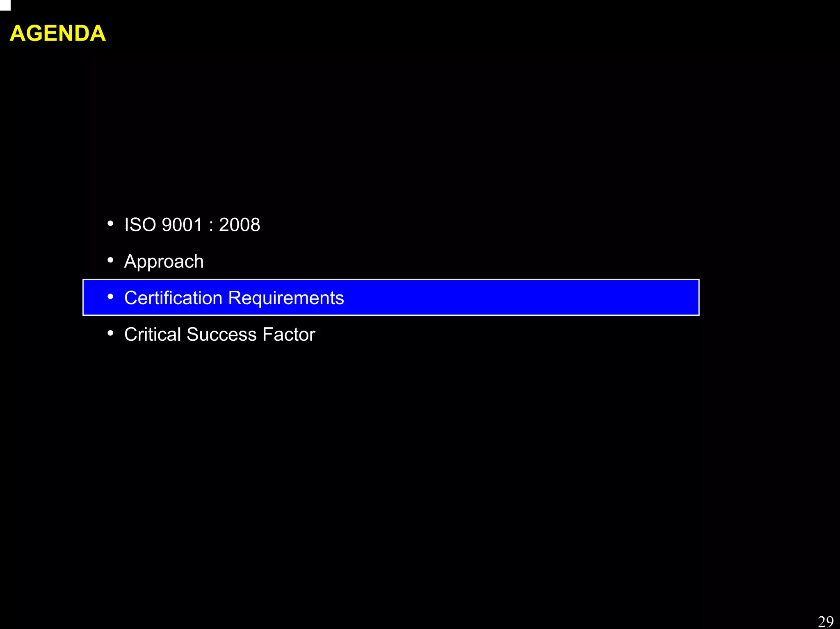
Task: Click the yellow AGENDA slide title
Action: click(57, 33)
